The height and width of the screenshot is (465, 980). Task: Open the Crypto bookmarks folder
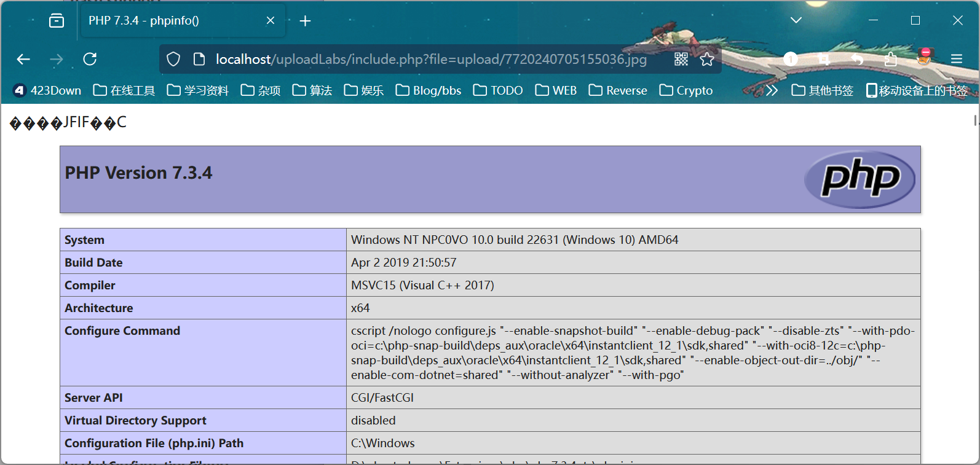click(686, 90)
